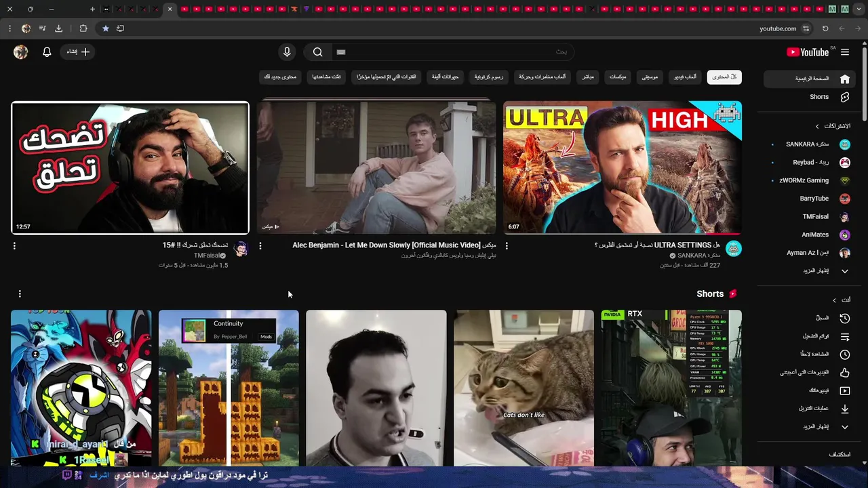Select the Mixes (ميكسات) chip
The width and height of the screenshot is (868, 488).
(x=618, y=77)
